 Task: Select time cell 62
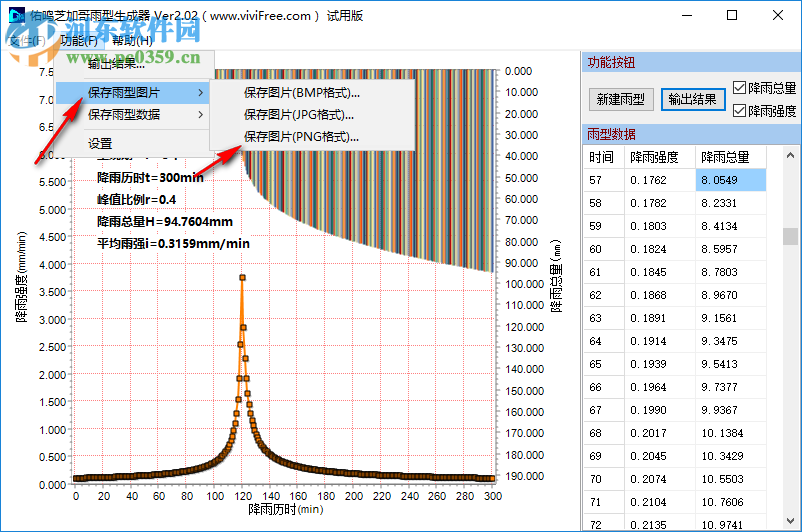pos(604,295)
